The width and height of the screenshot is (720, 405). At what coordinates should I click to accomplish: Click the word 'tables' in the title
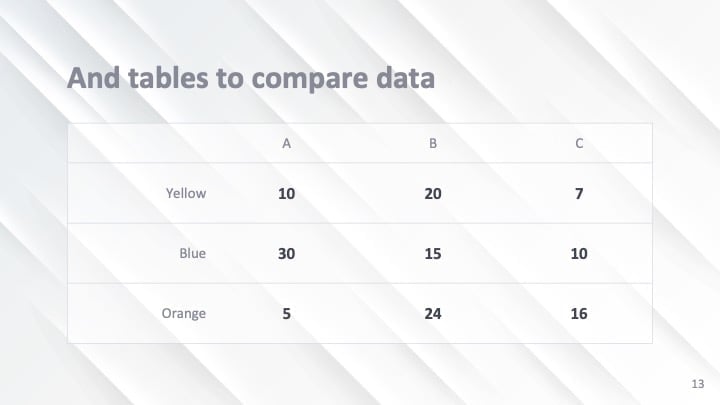168,78
